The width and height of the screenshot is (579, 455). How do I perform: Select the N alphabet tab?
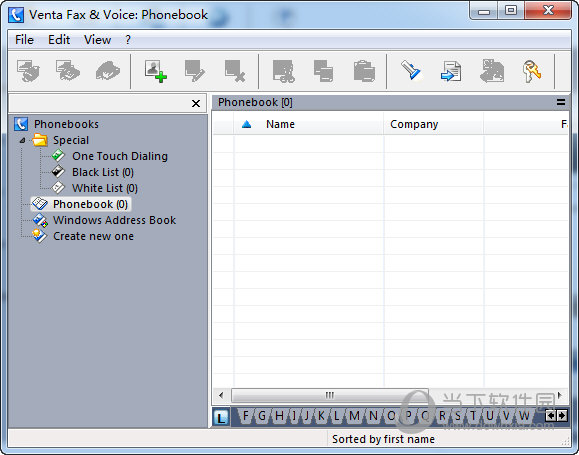(373, 416)
